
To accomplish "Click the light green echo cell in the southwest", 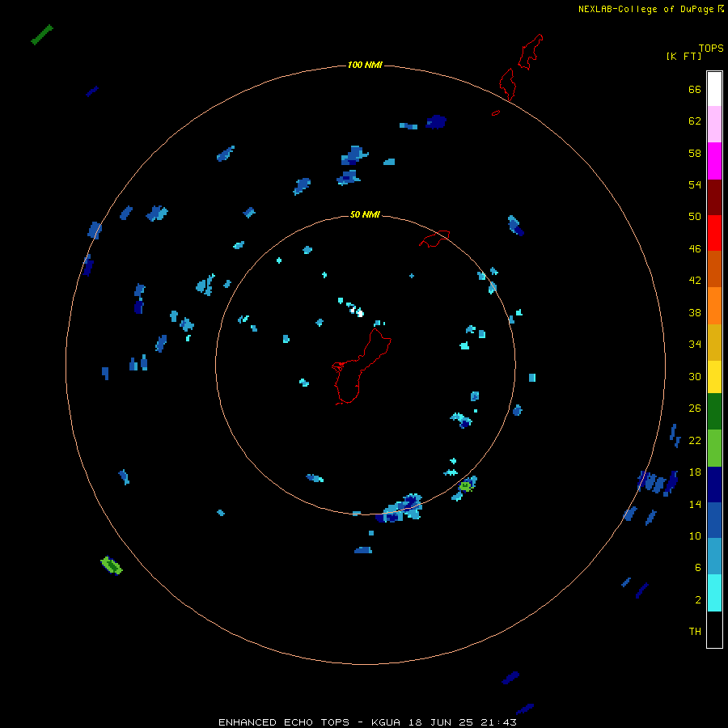I will [112, 565].
